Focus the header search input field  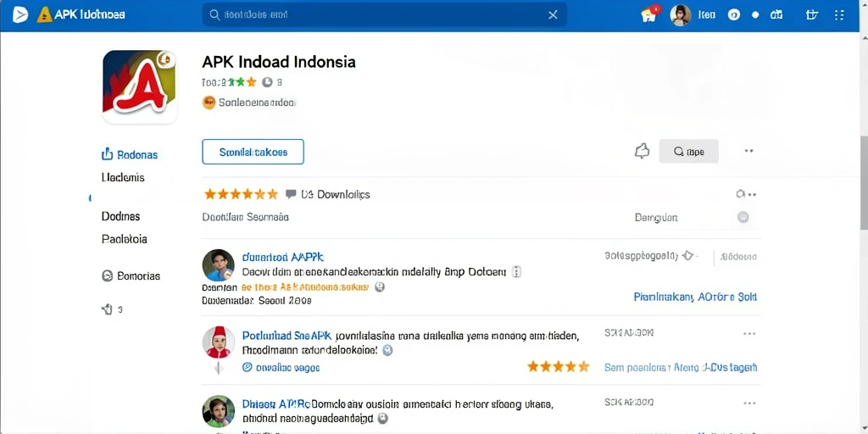click(x=384, y=14)
